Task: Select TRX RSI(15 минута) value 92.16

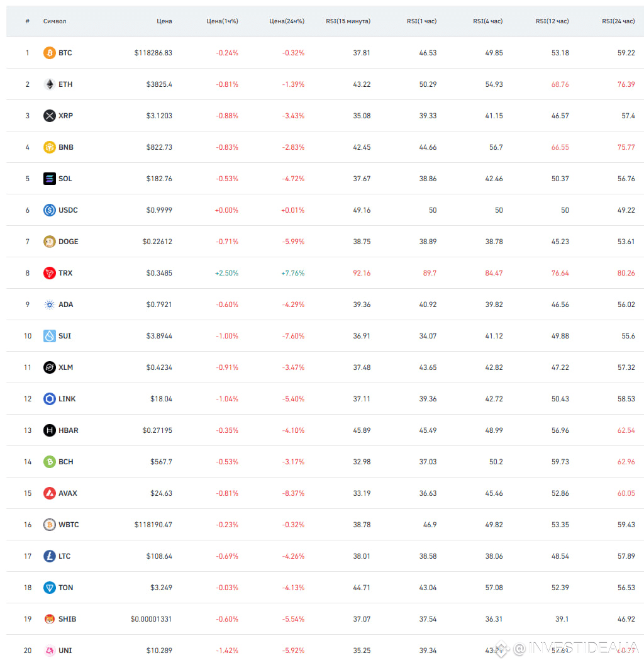Action: pyautogui.click(x=362, y=273)
